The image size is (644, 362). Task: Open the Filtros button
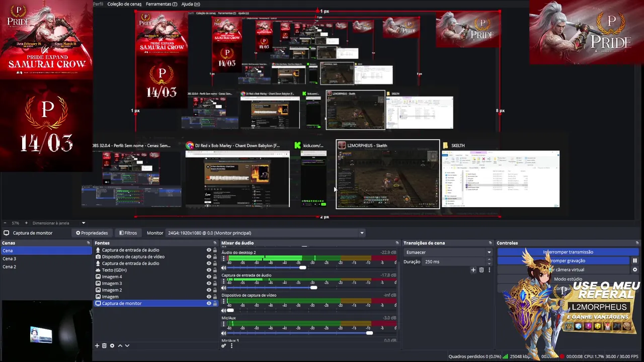click(128, 233)
